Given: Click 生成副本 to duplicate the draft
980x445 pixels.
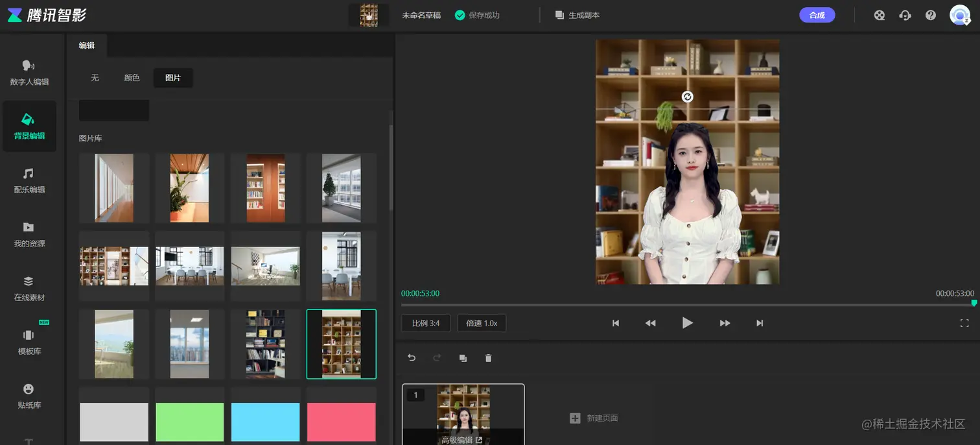Looking at the screenshot, I should pos(577,15).
